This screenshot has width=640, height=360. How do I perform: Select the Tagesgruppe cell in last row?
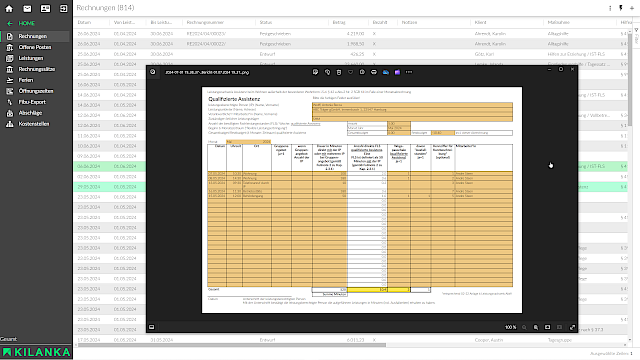(560, 340)
